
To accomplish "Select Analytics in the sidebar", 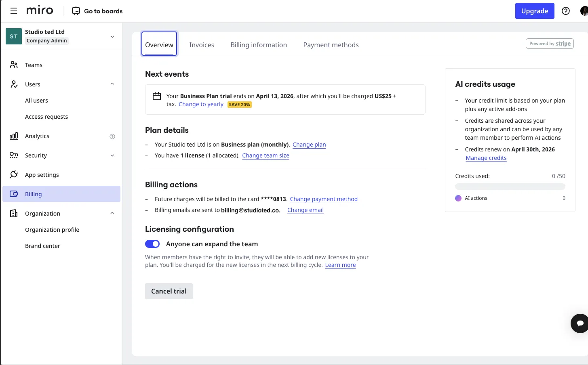I will click(x=61, y=136).
